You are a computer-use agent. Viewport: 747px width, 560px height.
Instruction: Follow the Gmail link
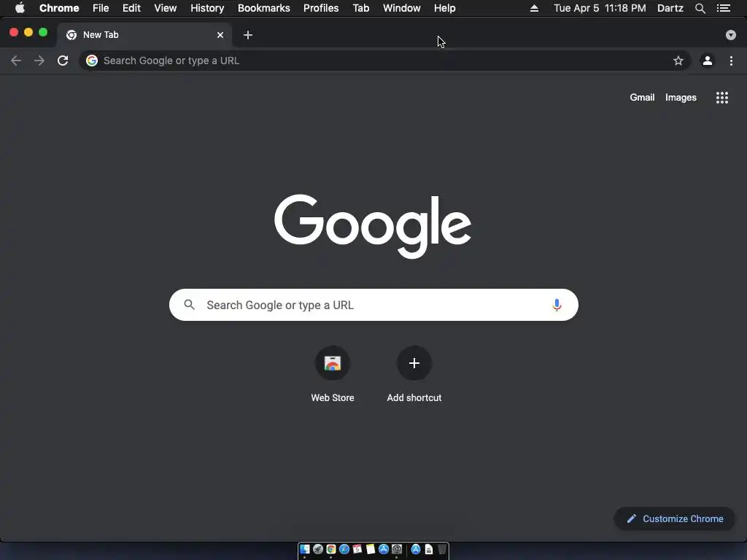[642, 97]
